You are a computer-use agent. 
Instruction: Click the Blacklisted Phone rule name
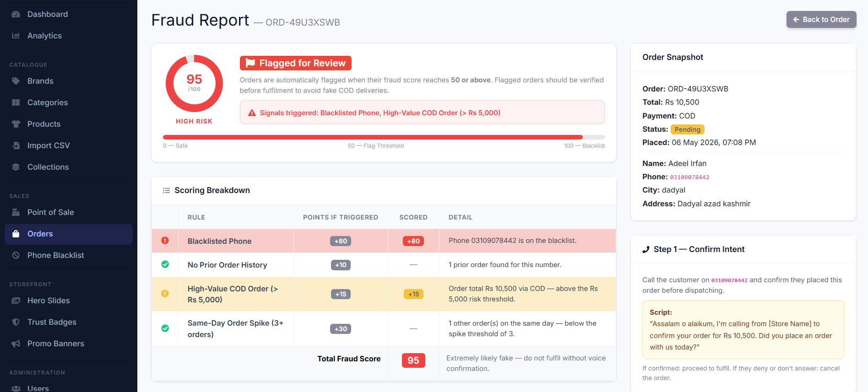(220, 241)
